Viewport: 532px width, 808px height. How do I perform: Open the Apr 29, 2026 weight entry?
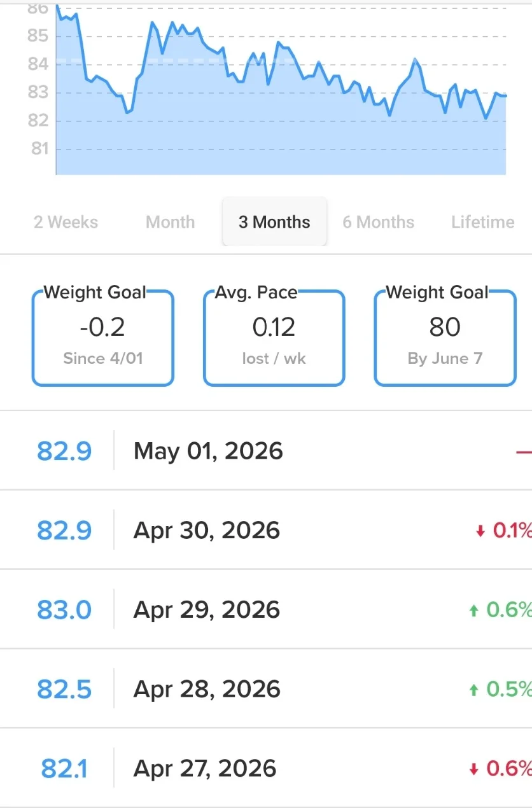pyautogui.click(x=266, y=609)
